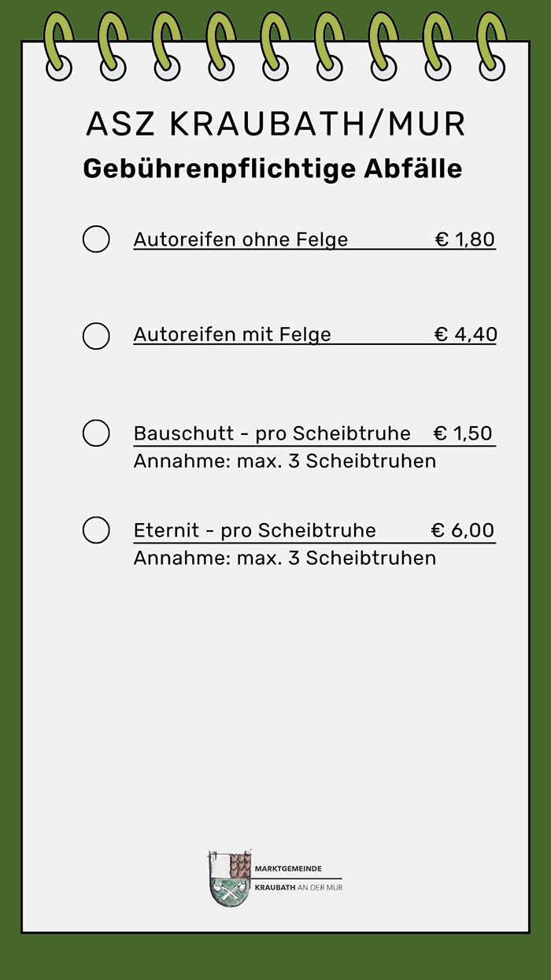Image resolution: width=551 pixels, height=980 pixels.
Task: Click the € 4,40 price
Action: pyautogui.click(x=466, y=335)
